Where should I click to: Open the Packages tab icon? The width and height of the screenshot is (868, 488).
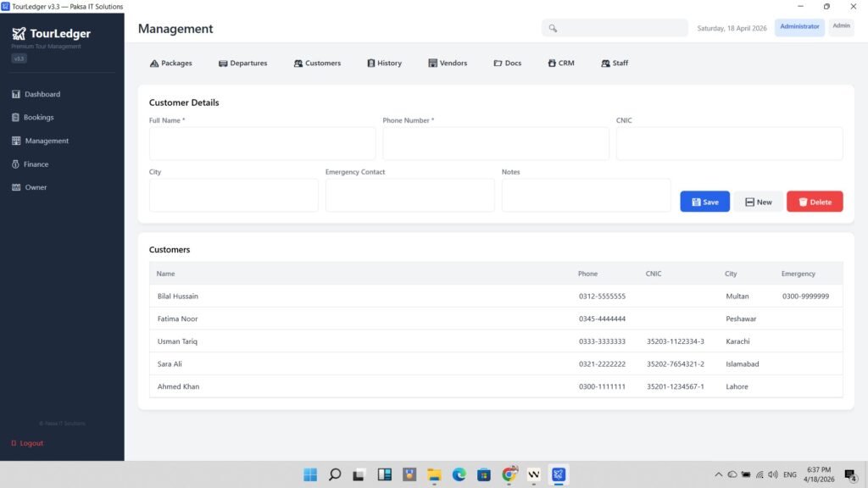tap(154, 64)
